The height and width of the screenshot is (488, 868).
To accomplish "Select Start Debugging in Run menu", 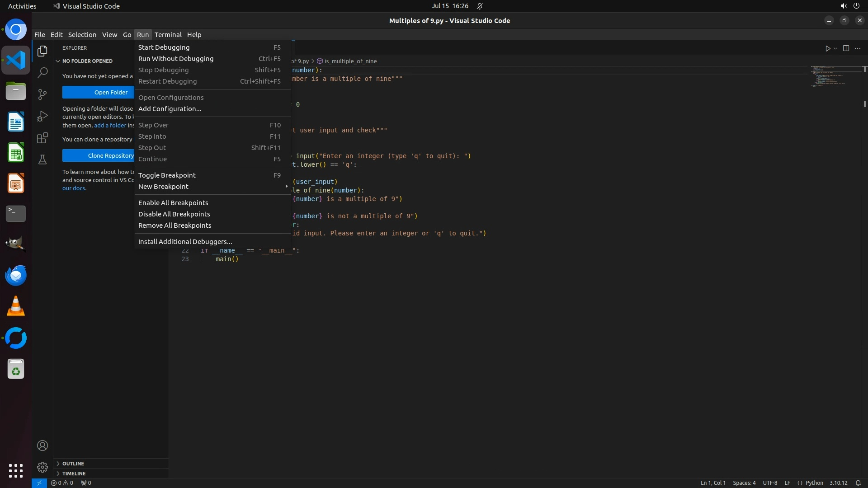I will tap(164, 47).
